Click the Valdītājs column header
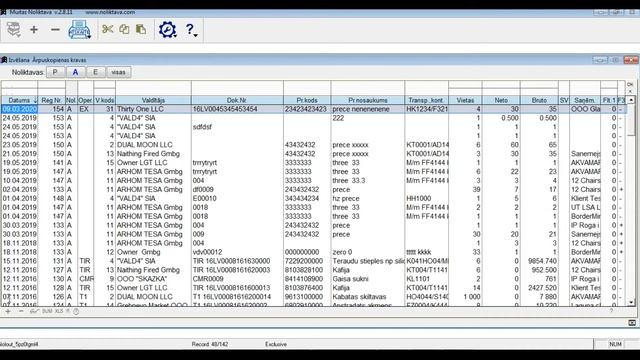The width and height of the screenshot is (640, 360). click(x=153, y=100)
